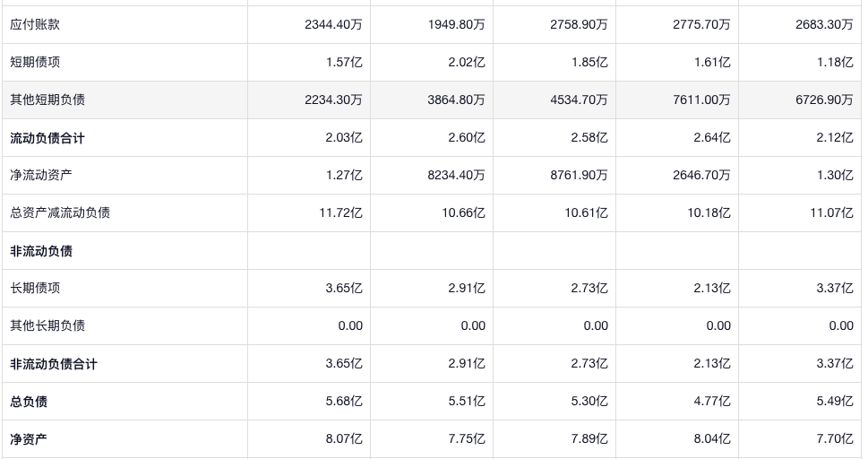Select the 11.72亿 cell
The height and width of the screenshot is (459, 868).
point(341,213)
